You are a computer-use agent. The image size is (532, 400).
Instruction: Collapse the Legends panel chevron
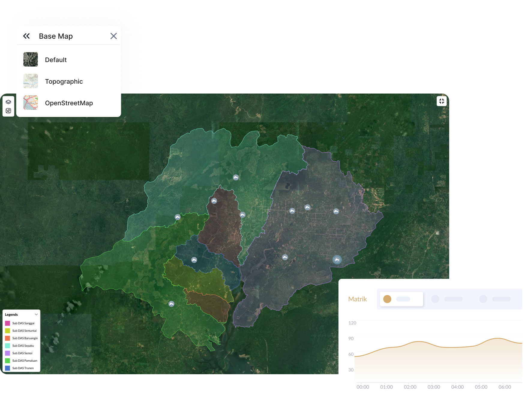pyautogui.click(x=36, y=315)
